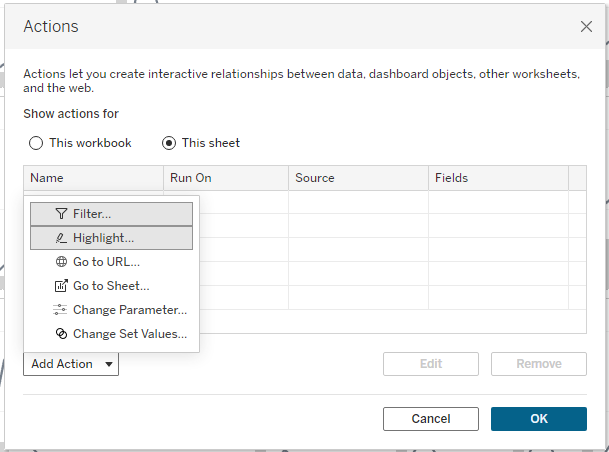The width and height of the screenshot is (609, 452).
Task: Click the Remove button
Action: (x=539, y=364)
